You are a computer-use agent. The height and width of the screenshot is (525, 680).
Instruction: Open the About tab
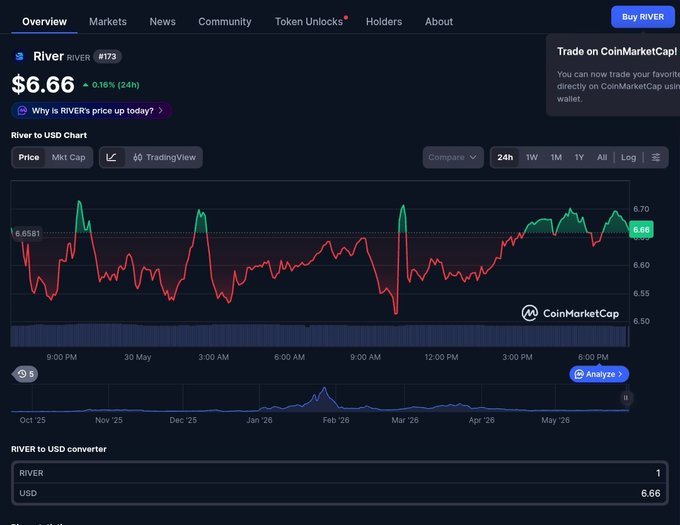[x=439, y=22]
